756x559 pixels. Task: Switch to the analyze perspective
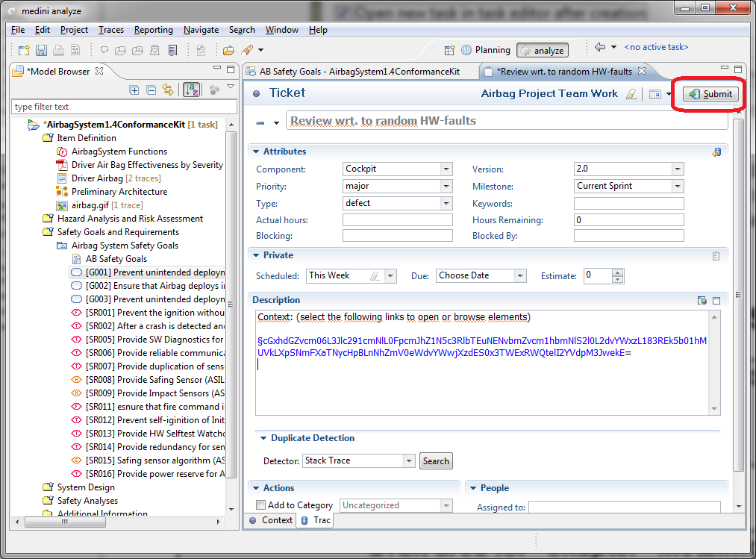[x=543, y=51]
